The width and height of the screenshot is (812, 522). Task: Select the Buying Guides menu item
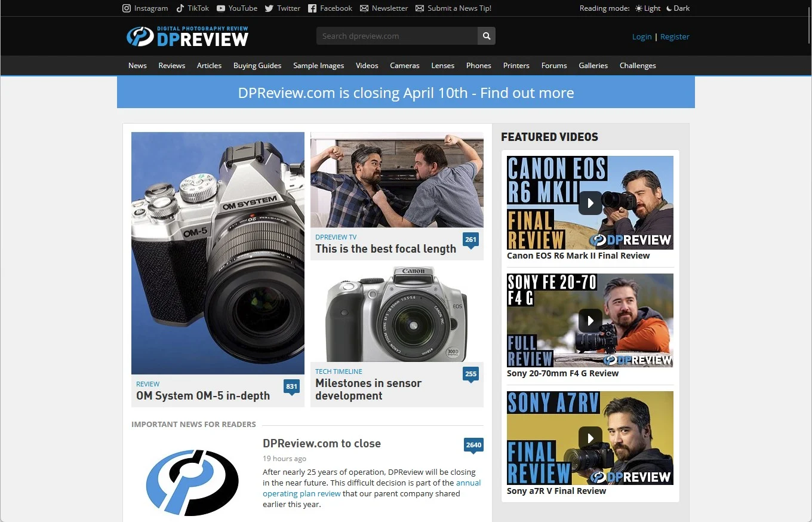coord(257,66)
